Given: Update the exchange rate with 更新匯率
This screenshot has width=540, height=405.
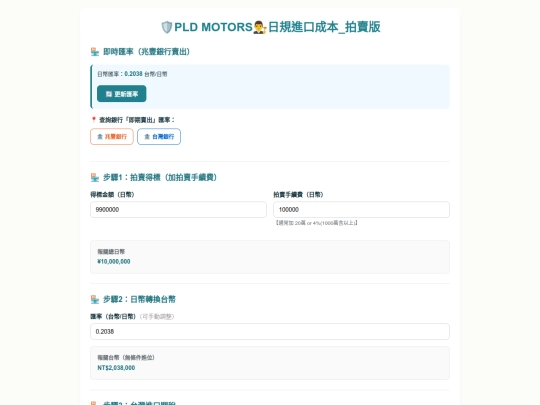Looking at the screenshot, I should (x=122, y=94).
